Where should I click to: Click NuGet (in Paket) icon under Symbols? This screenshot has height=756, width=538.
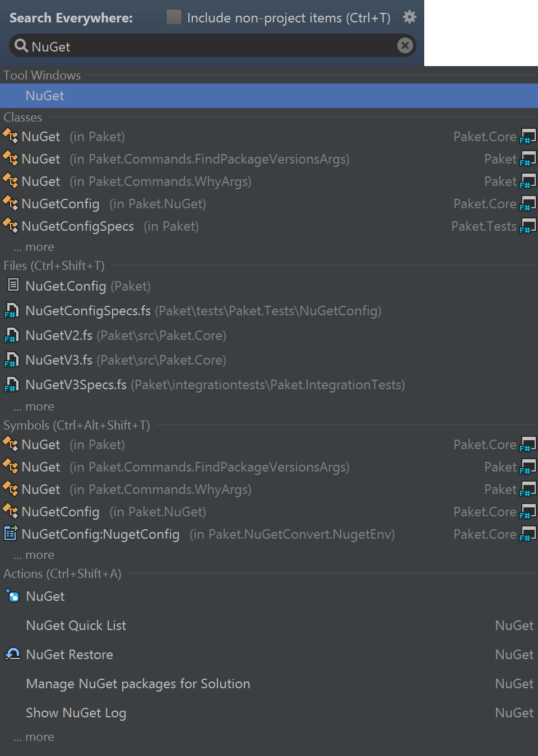tap(11, 444)
